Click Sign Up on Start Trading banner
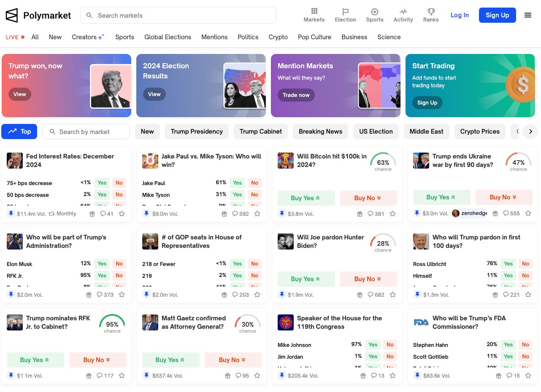This screenshot has height=392, width=541. click(x=427, y=102)
